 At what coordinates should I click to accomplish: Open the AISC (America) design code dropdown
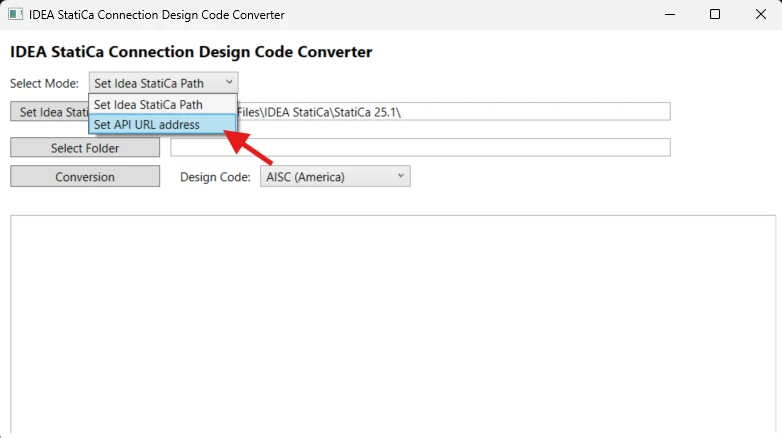coord(335,177)
